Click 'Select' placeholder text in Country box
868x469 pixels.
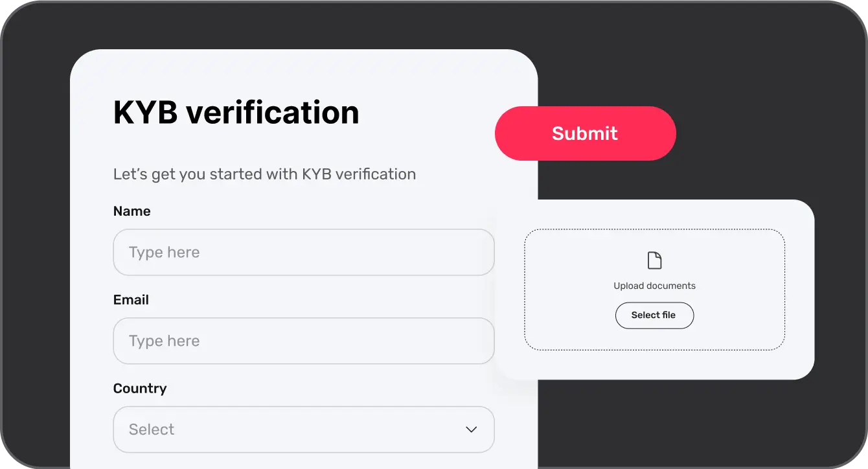tap(152, 429)
